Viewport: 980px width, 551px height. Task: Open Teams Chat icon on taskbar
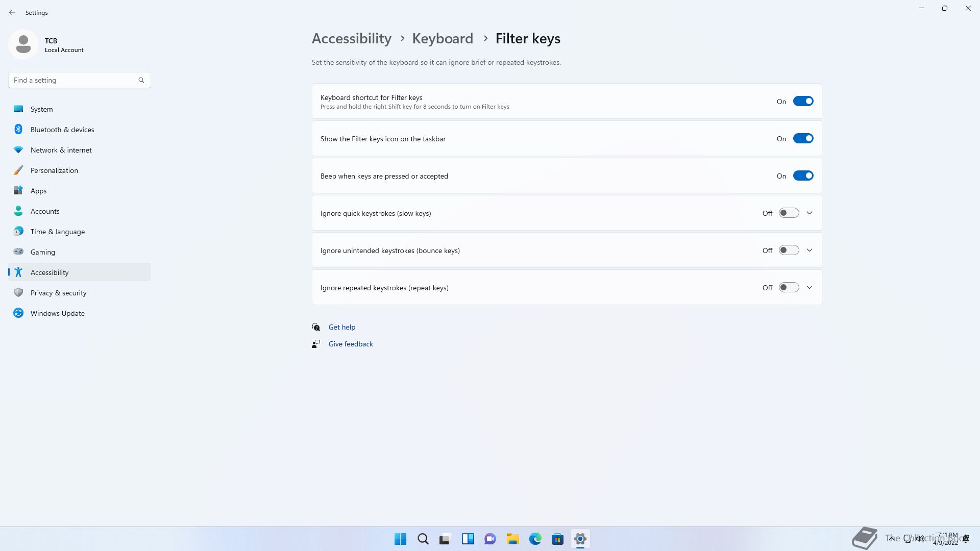[491, 539]
